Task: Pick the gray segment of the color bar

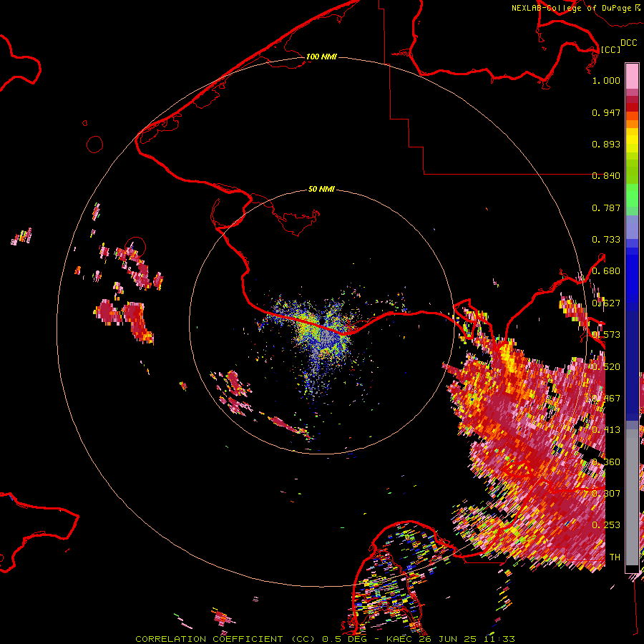Action: (632, 497)
